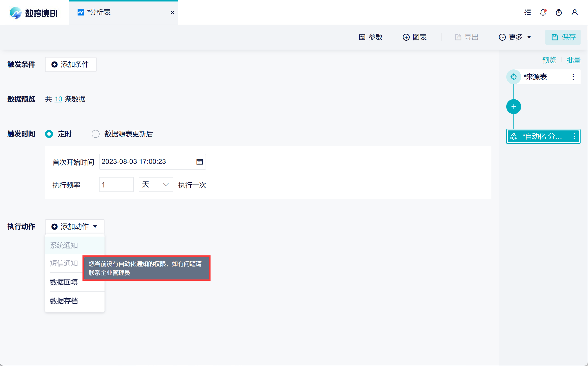This screenshot has height=366, width=588.
Task: Click the timer clock icon
Action: coord(559,12)
